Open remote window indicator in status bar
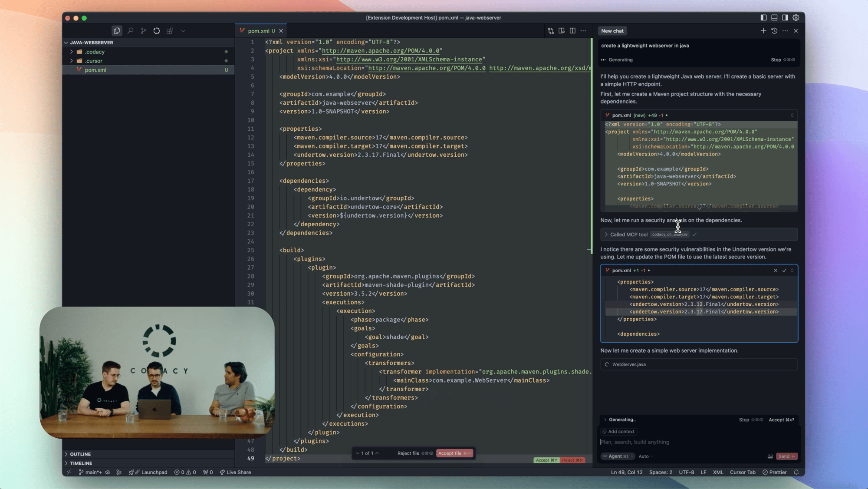The width and height of the screenshot is (868, 489). point(69,472)
